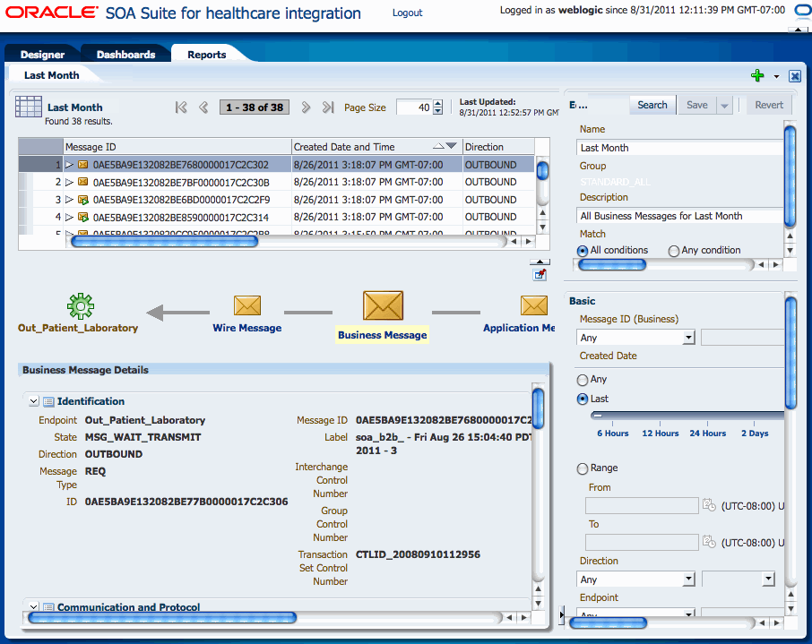Select Direction column header
This screenshot has width=812, height=644.
[x=498, y=147]
